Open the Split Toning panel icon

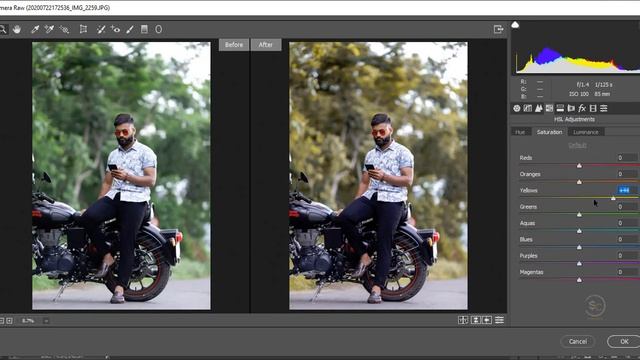point(560,108)
